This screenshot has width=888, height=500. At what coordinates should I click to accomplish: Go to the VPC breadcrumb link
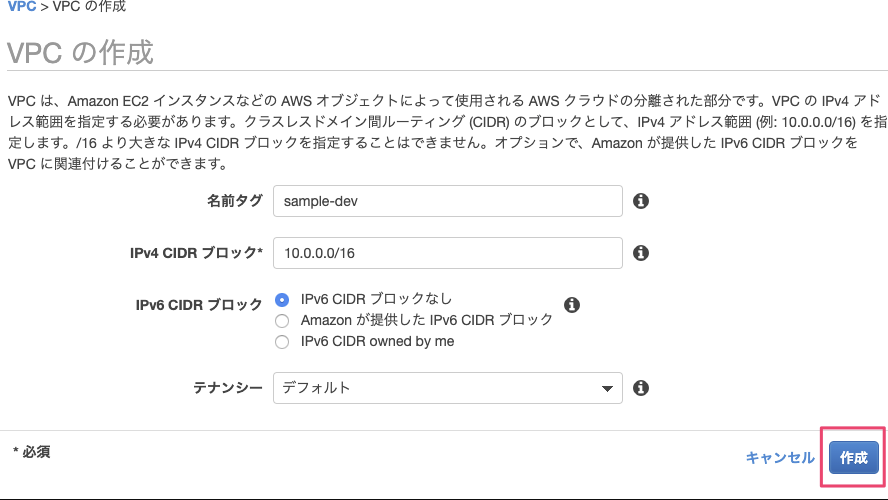tap(22, 7)
